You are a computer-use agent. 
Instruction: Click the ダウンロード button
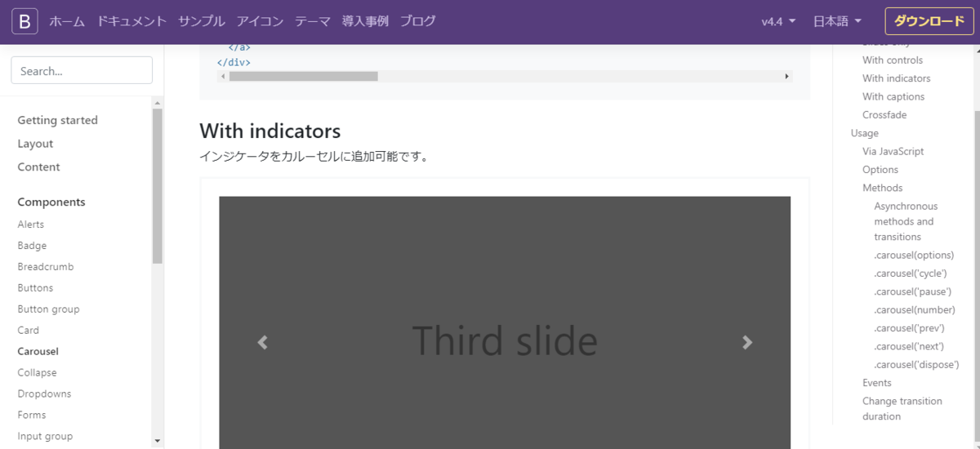[x=929, y=22]
